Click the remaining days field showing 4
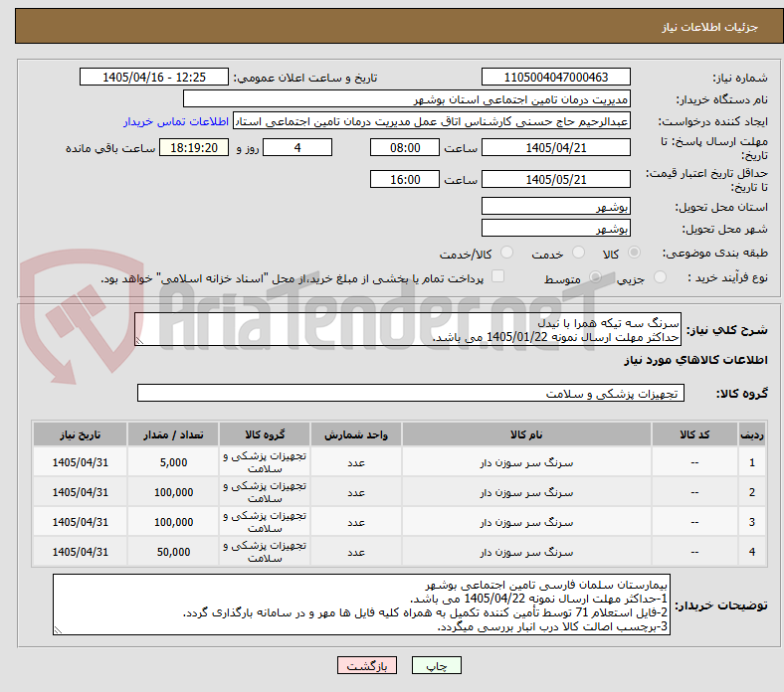 coord(297,147)
